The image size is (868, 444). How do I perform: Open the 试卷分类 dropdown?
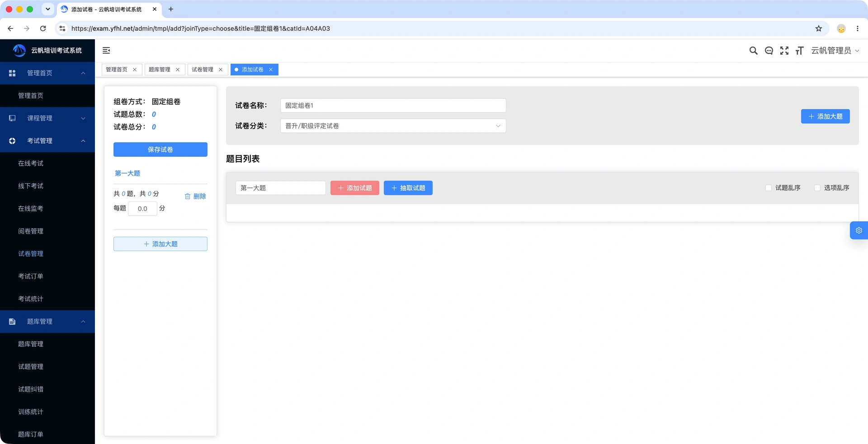(x=393, y=126)
